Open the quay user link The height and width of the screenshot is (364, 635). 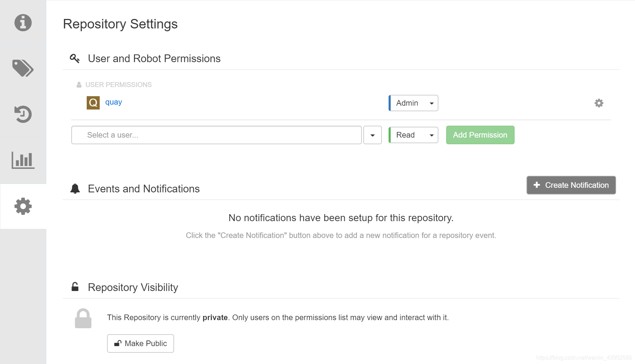coord(113,102)
